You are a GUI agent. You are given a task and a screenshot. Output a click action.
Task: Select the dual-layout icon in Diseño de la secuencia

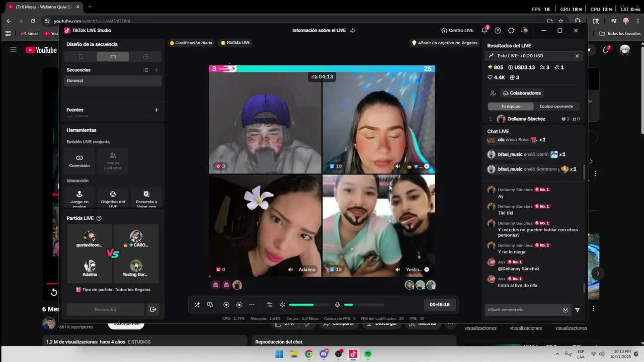[145, 57]
